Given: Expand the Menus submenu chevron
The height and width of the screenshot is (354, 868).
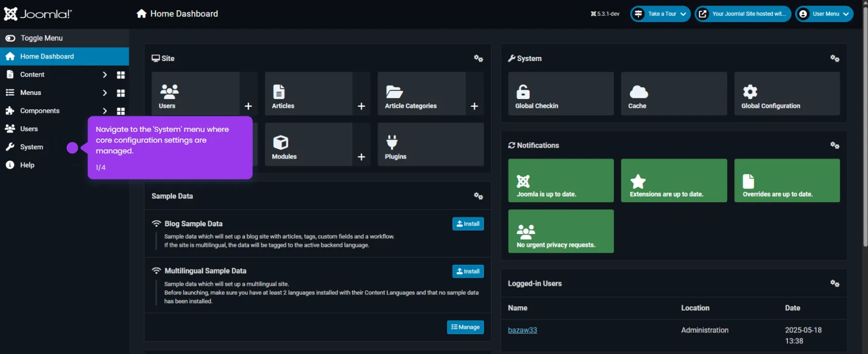Looking at the screenshot, I should (105, 93).
